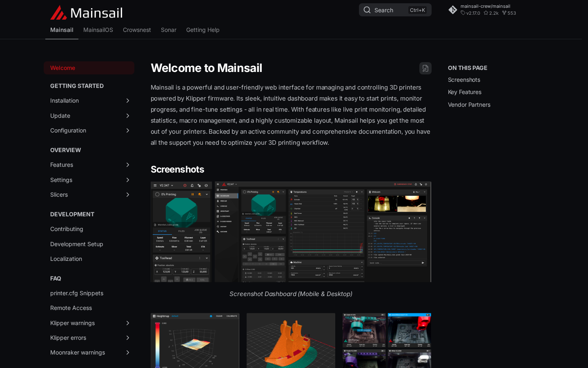Expand the Configuration section chevron
This screenshot has height=368, width=588.
pos(128,130)
